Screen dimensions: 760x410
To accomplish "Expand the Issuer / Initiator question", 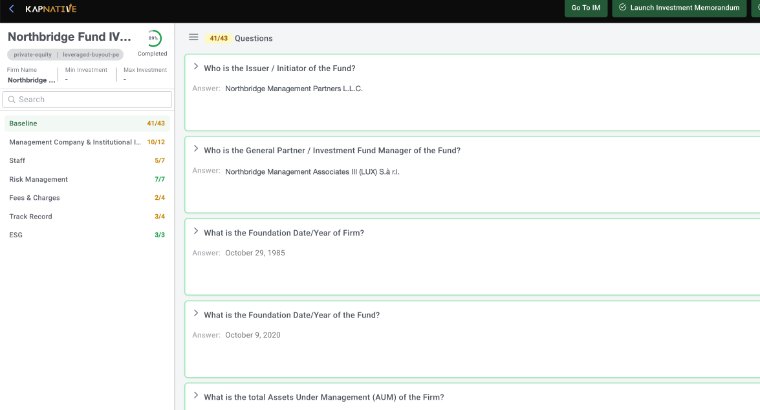I will tap(196, 67).
